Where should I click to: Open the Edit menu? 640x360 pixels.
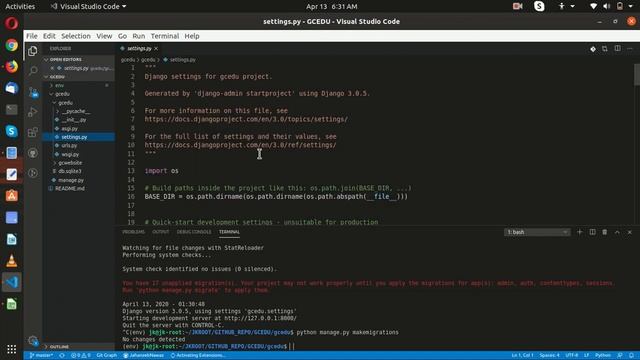point(49,36)
